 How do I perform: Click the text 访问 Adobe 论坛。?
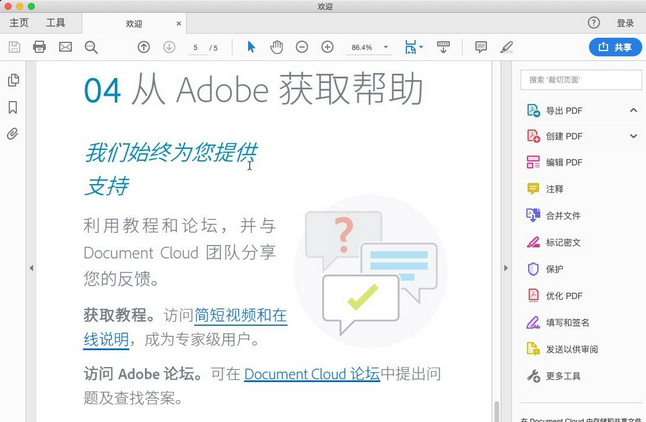tap(143, 374)
